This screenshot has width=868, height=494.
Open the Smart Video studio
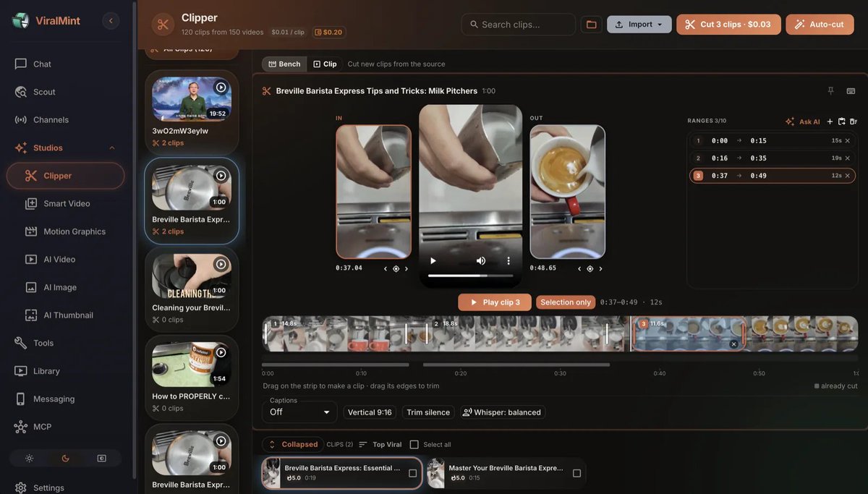pyautogui.click(x=67, y=203)
